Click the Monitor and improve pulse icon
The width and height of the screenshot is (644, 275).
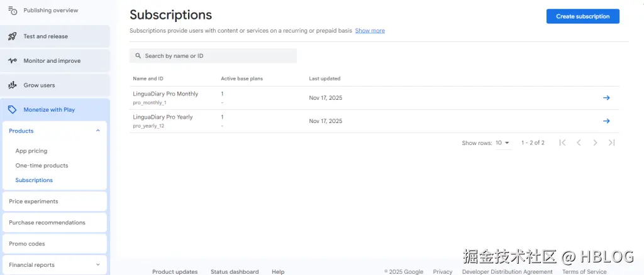tap(12, 61)
